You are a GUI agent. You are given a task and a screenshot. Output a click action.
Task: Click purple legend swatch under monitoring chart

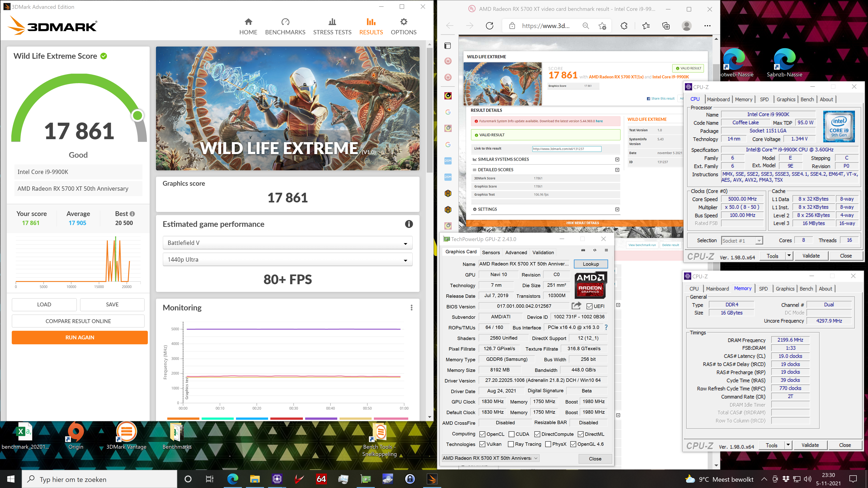click(x=321, y=419)
